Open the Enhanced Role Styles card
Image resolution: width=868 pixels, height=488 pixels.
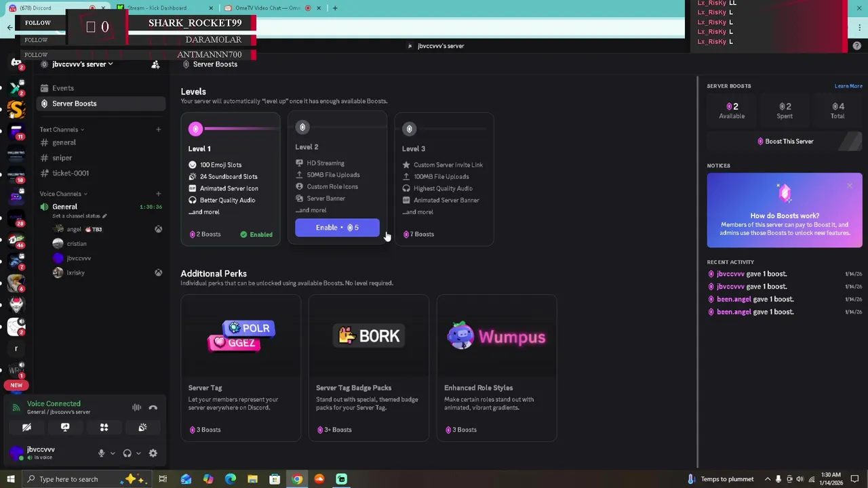point(497,368)
